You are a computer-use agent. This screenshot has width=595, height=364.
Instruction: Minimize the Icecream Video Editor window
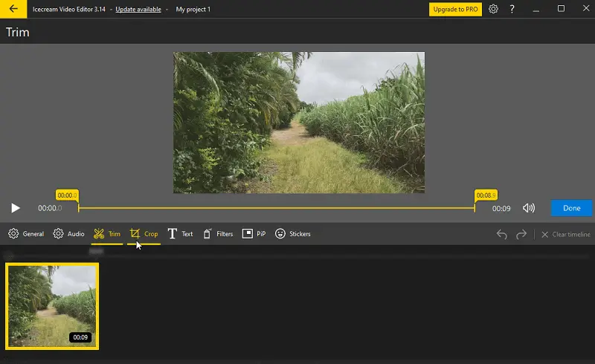(535, 9)
